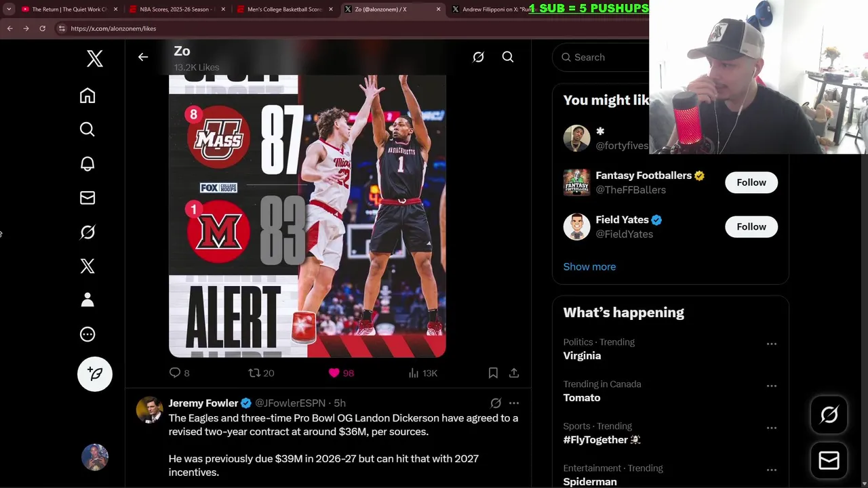Open floating Grok button
868x488 pixels.
pyautogui.click(x=829, y=415)
